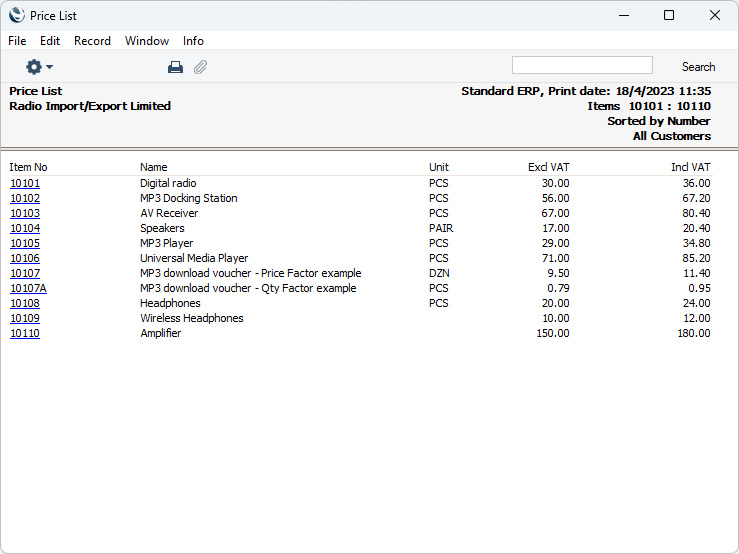Viewport: 739px width, 554px height.
Task: Open item number 10102 link
Action: [x=25, y=199]
